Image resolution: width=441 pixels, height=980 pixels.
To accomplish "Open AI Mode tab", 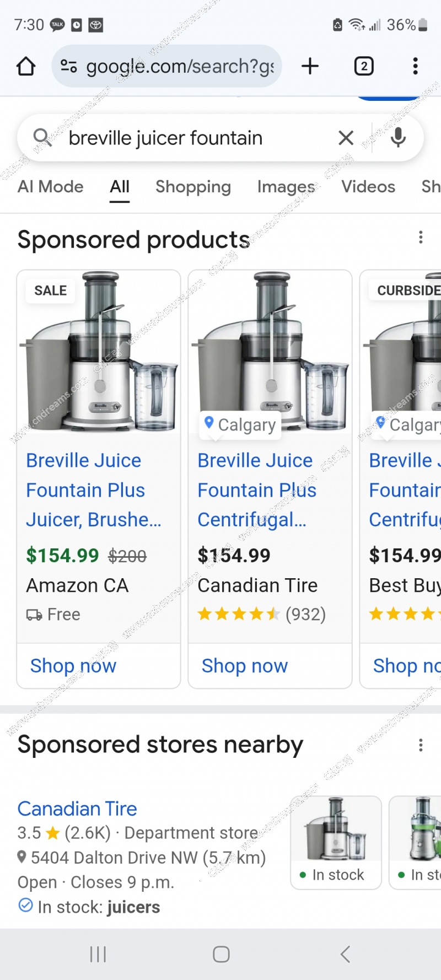I will coord(51,187).
